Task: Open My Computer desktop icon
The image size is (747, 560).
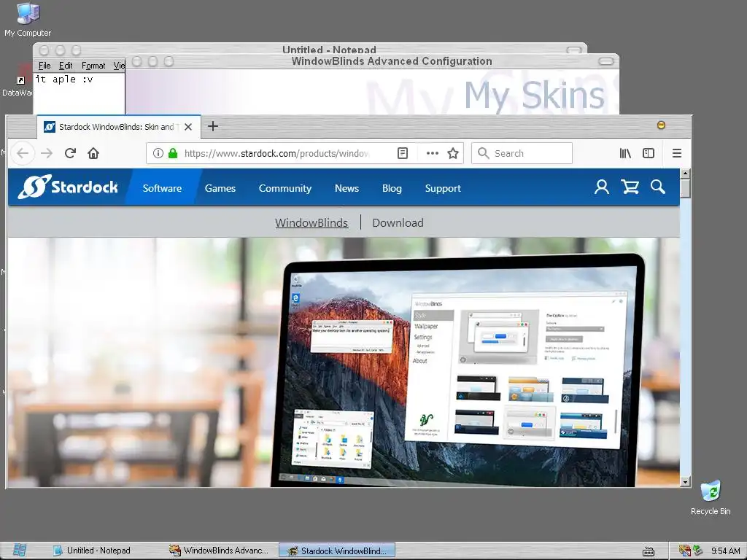Action: coord(28,19)
